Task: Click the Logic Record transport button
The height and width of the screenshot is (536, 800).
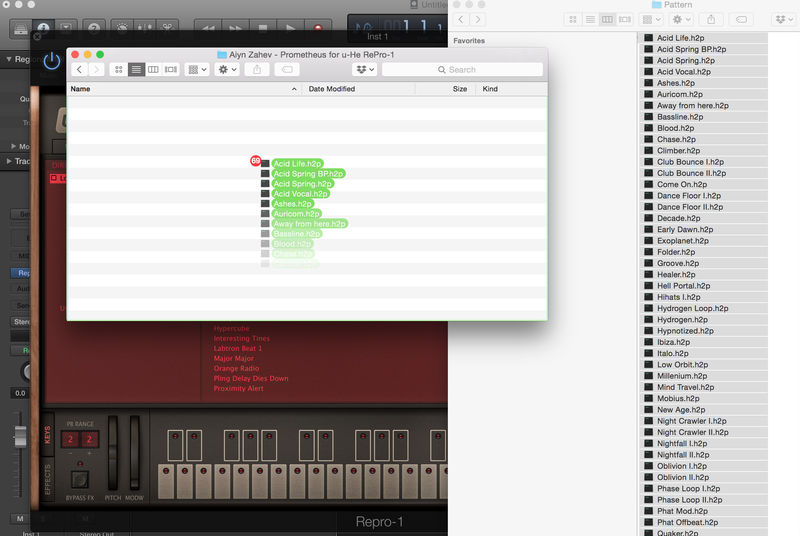Action: [x=318, y=29]
